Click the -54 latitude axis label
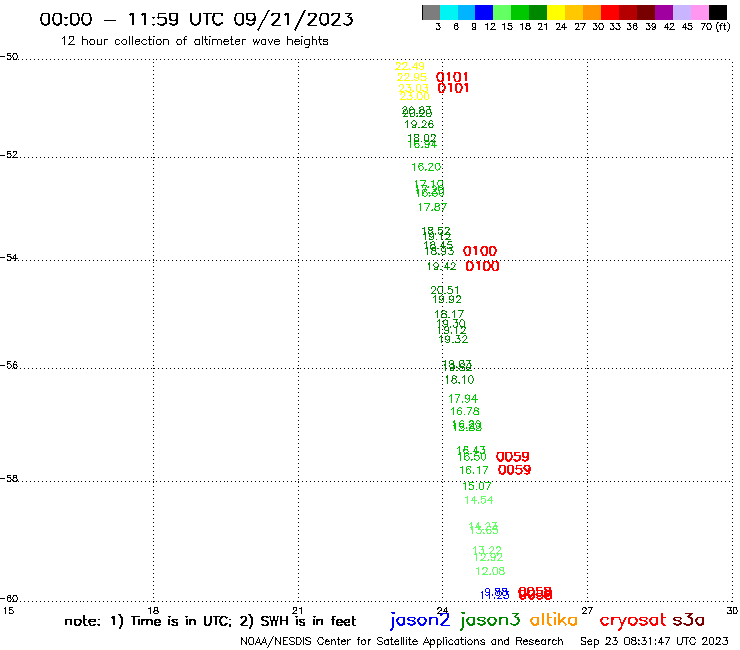 tap(9, 258)
